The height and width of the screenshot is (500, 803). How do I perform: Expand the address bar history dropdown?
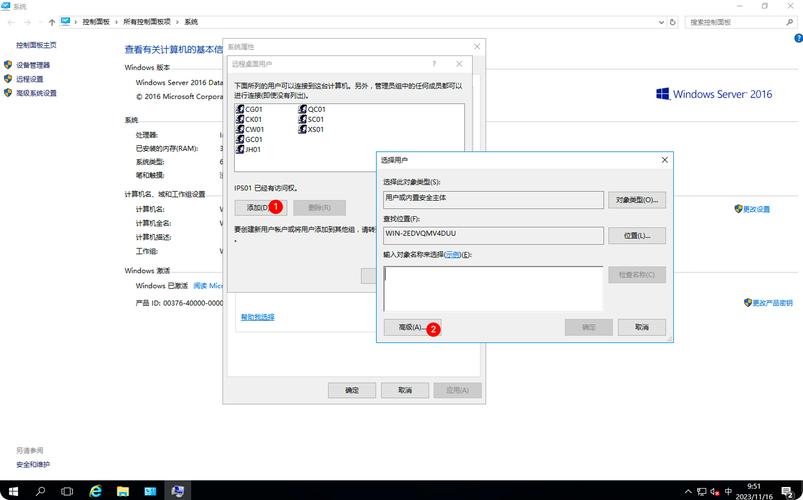658,21
